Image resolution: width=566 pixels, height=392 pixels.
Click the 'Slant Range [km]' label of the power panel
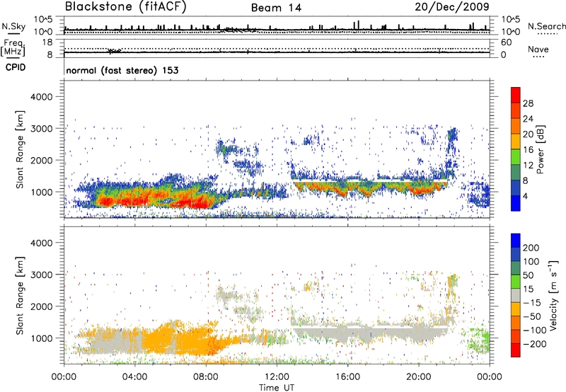click(x=20, y=150)
